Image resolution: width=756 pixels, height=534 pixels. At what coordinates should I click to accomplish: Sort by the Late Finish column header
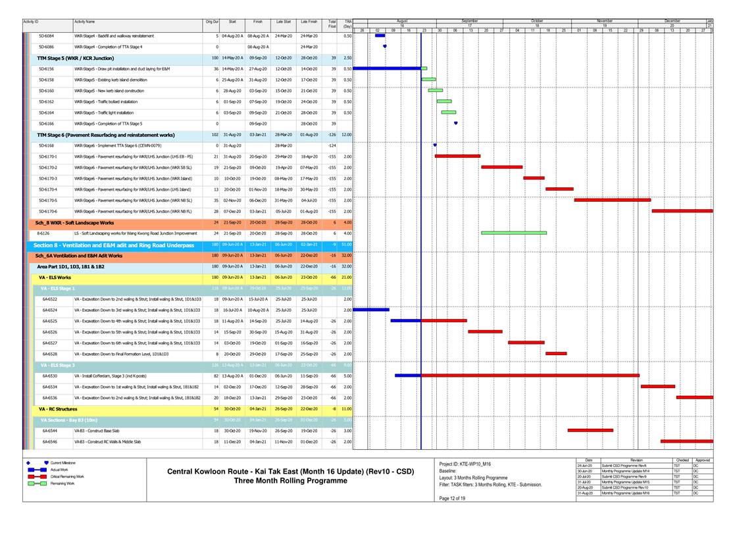[x=309, y=22]
